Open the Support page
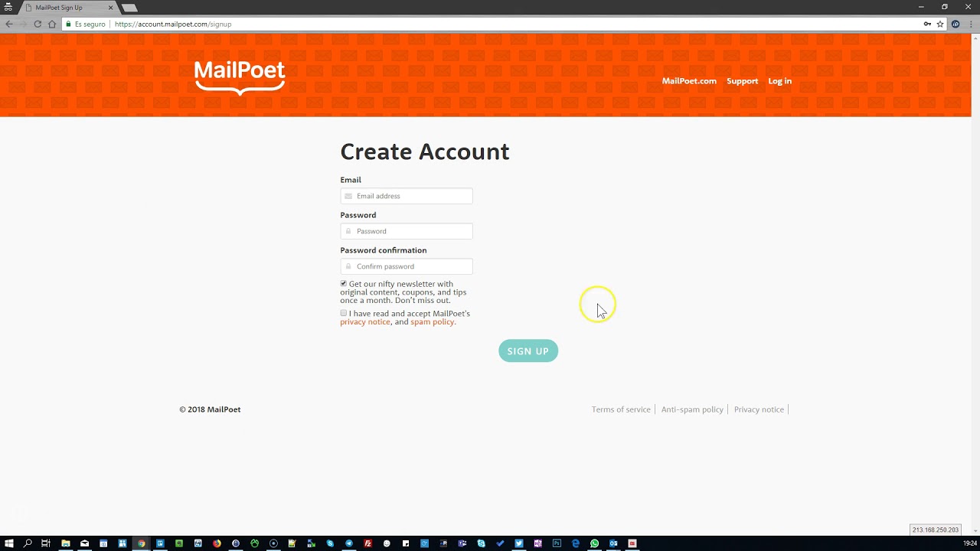 (742, 81)
